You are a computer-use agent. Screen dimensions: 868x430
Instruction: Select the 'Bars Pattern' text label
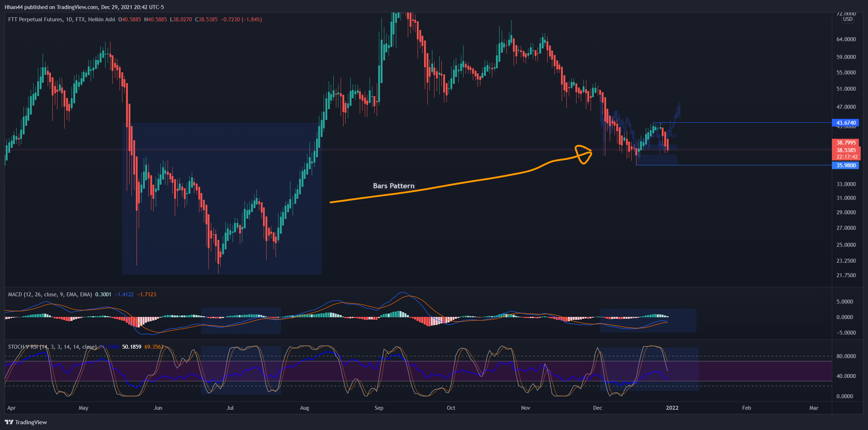(394, 186)
